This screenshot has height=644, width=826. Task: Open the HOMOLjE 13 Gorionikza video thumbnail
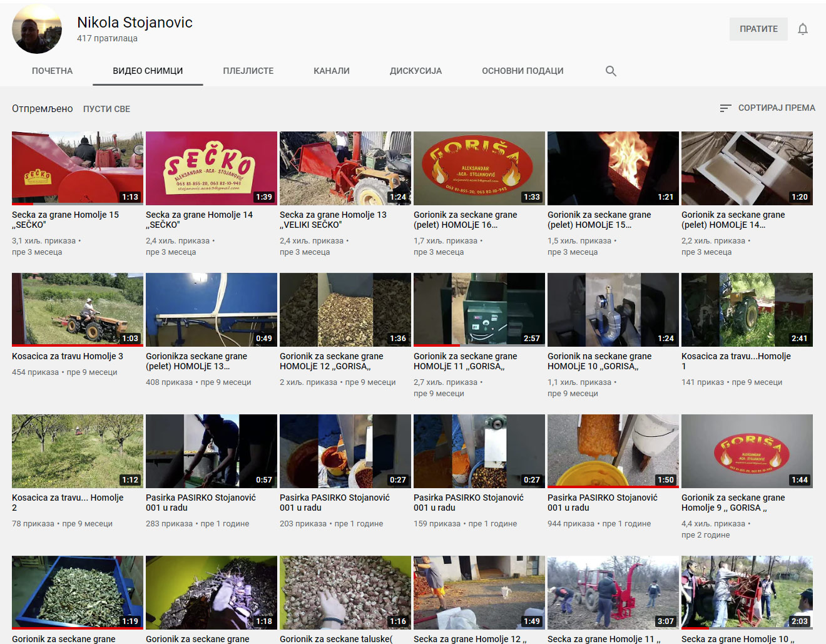[x=212, y=310]
